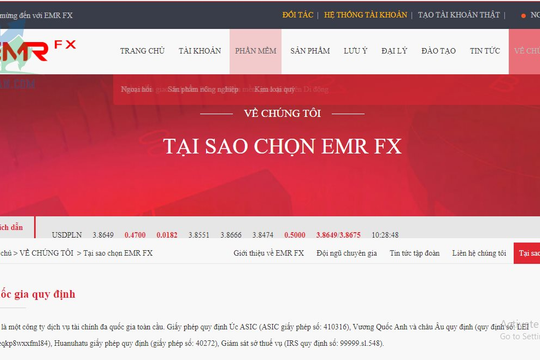Open Đội ngũ chuyên gia tab
The height and width of the screenshot is (360, 540).
(346, 253)
